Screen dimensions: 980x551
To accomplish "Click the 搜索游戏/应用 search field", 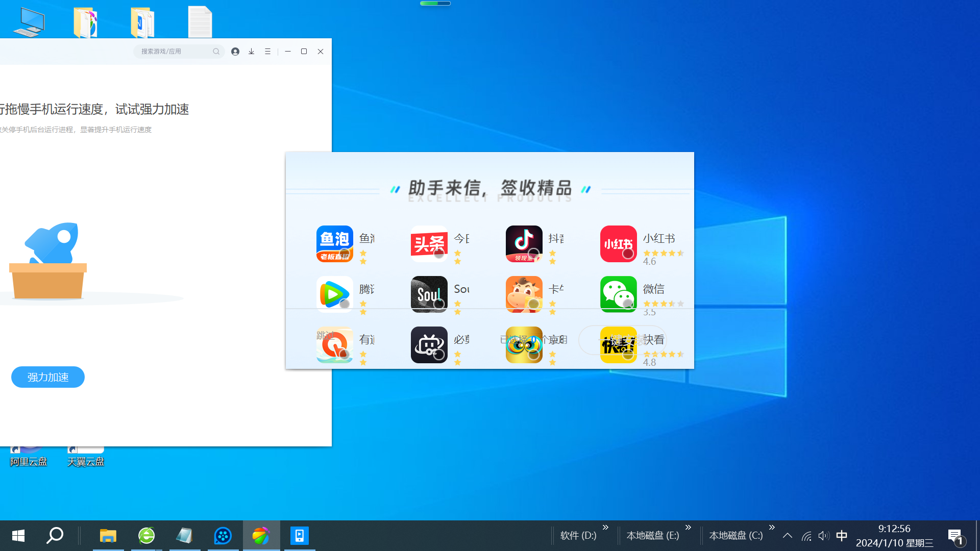I will tap(179, 52).
